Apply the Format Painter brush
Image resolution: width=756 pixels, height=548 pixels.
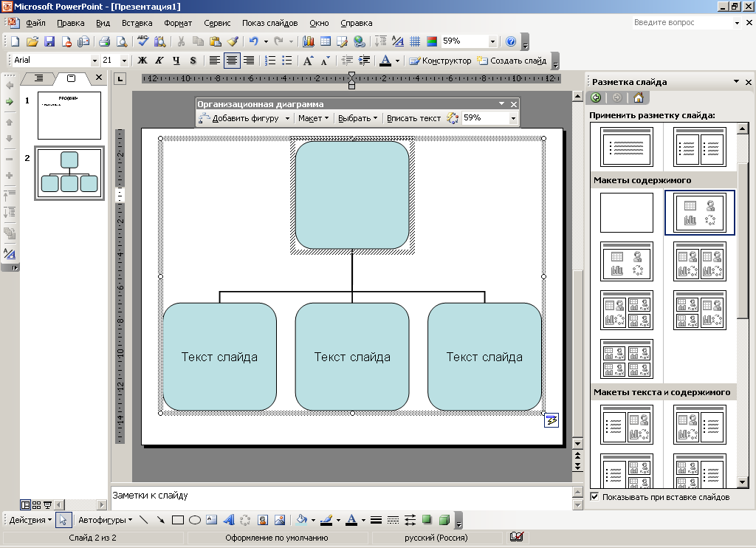point(233,41)
